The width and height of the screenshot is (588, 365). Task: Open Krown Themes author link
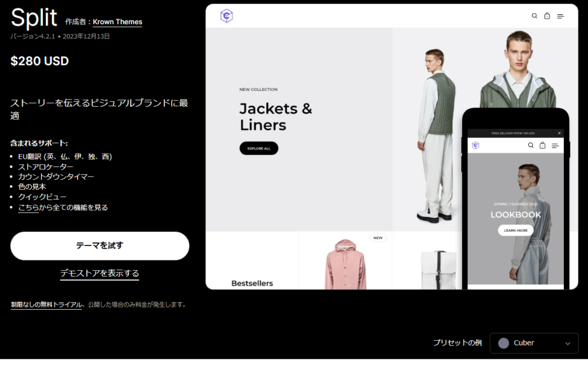tap(117, 22)
